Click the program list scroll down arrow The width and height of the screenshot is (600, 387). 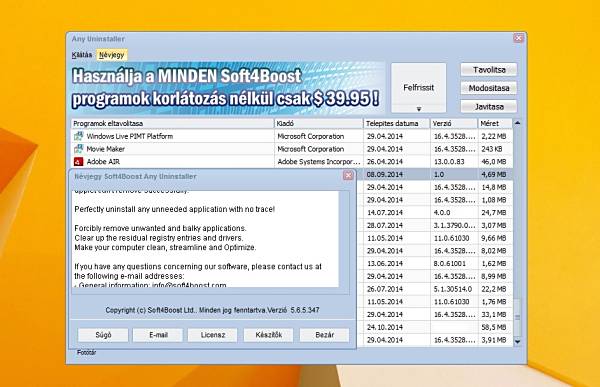click(517, 341)
